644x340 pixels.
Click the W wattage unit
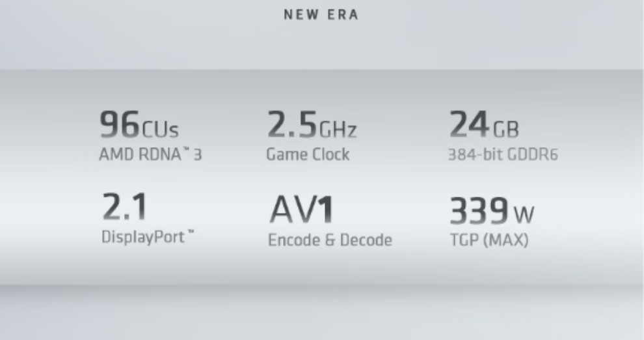coord(524,214)
